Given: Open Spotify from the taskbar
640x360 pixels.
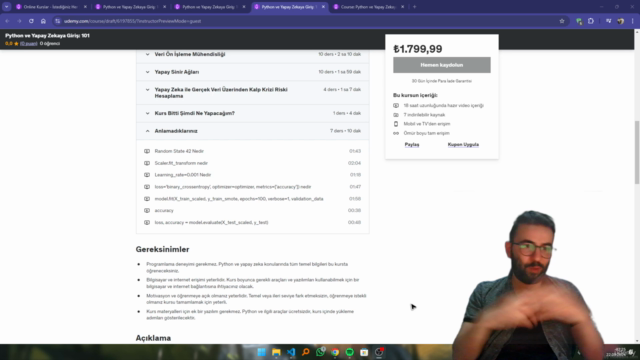Looking at the screenshot, I should click(350, 352).
